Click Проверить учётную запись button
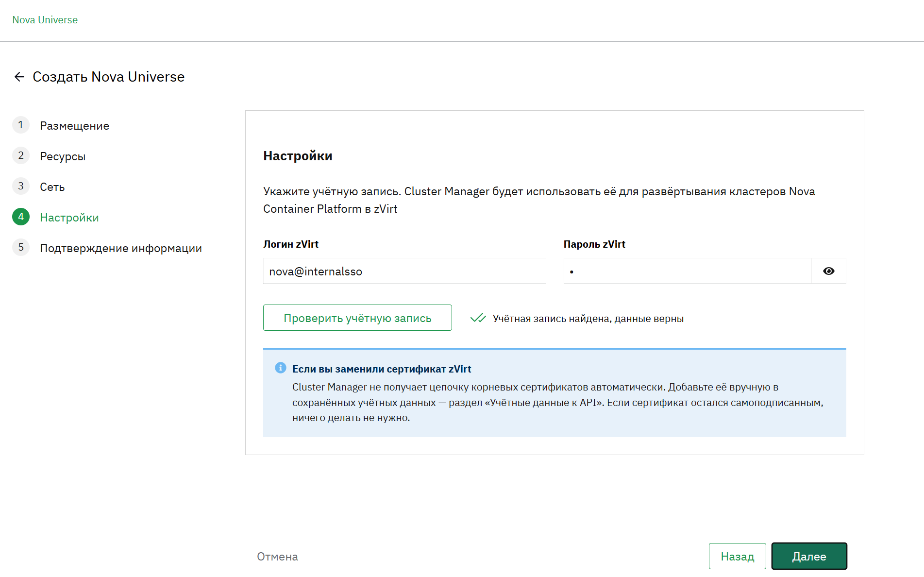Image resolution: width=924 pixels, height=577 pixels. 357,318
